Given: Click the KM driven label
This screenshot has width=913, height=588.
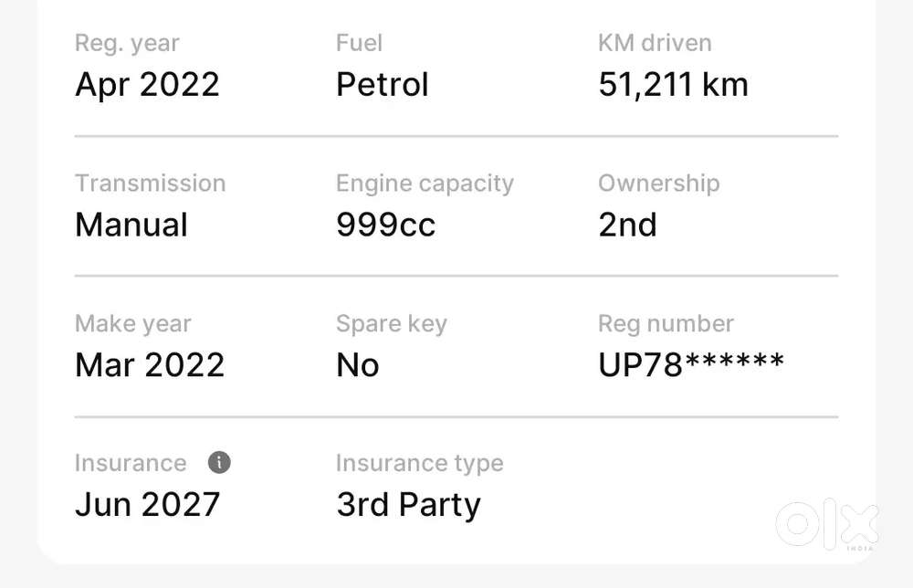Looking at the screenshot, I should (655, 43).
